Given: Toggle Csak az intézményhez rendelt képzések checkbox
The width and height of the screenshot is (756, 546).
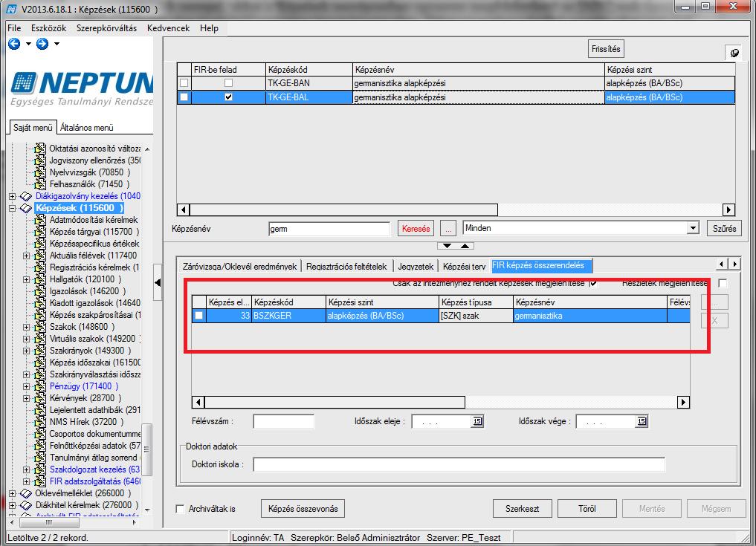Looking at the screenshot, I should click(593, 283).
